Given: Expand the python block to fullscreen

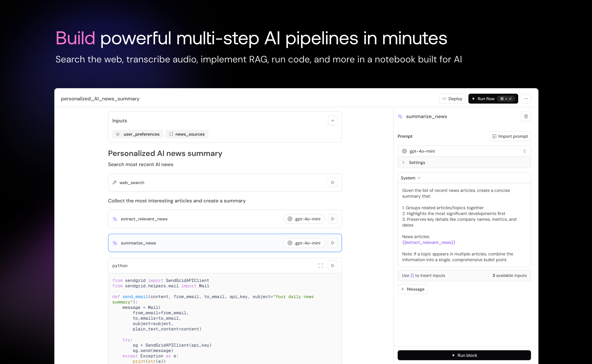Looking at the screenshot, I should [320, 266].
